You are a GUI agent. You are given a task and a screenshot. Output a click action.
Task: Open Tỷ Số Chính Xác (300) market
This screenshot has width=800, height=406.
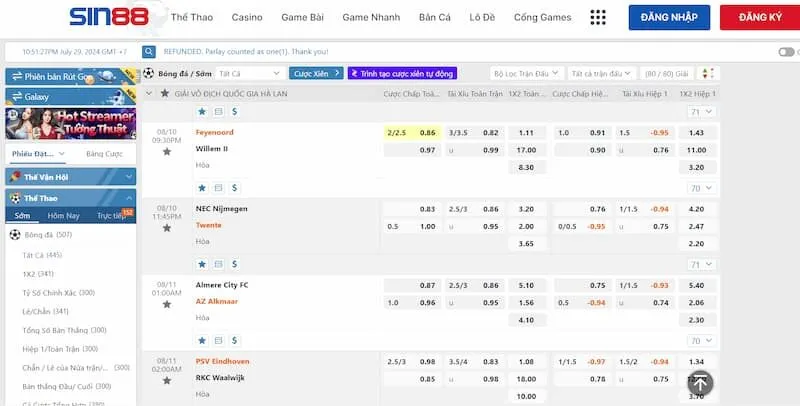59,293
